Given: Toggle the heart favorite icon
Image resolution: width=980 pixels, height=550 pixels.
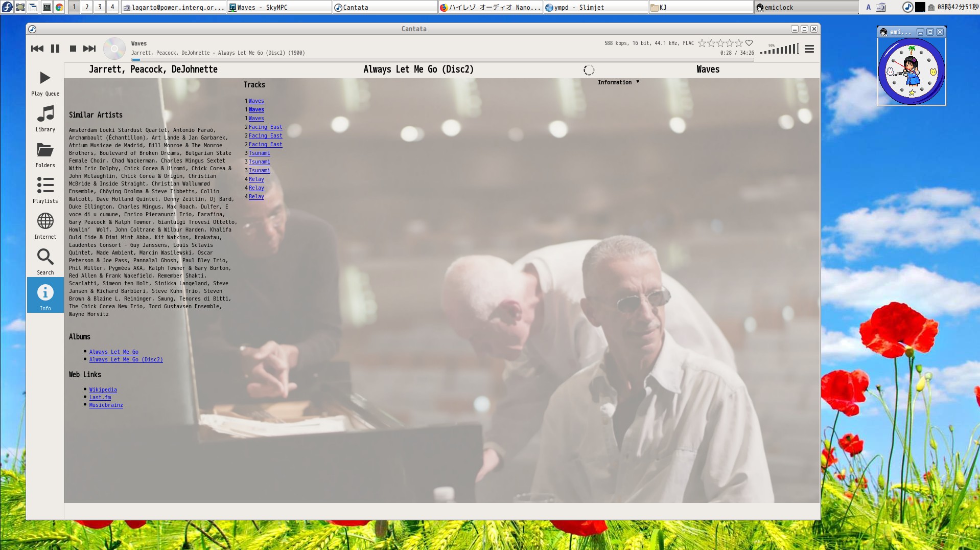Looking at the screenshot, I should [749, 43].
